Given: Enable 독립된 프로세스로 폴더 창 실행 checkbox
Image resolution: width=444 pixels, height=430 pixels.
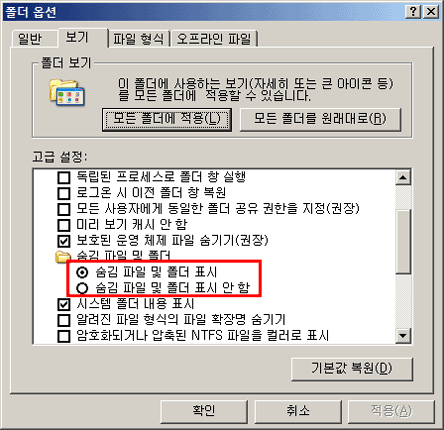Looking at the screenshot, I should [64, 177].
